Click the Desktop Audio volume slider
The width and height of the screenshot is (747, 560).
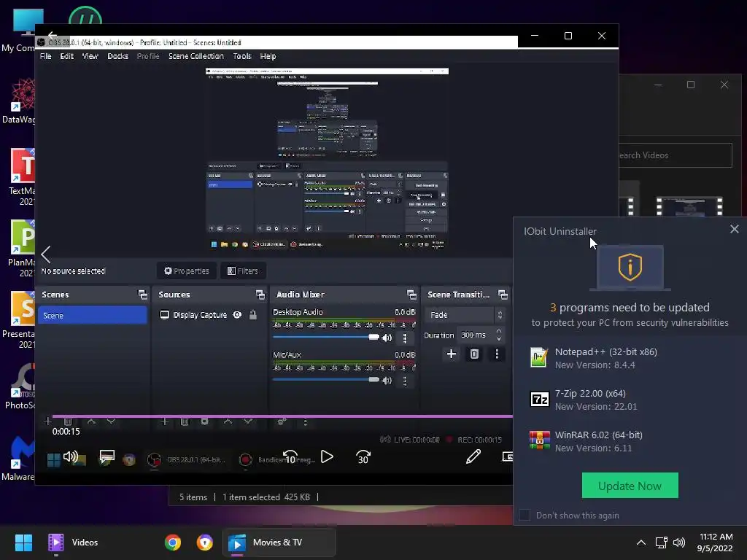[326, 337]
